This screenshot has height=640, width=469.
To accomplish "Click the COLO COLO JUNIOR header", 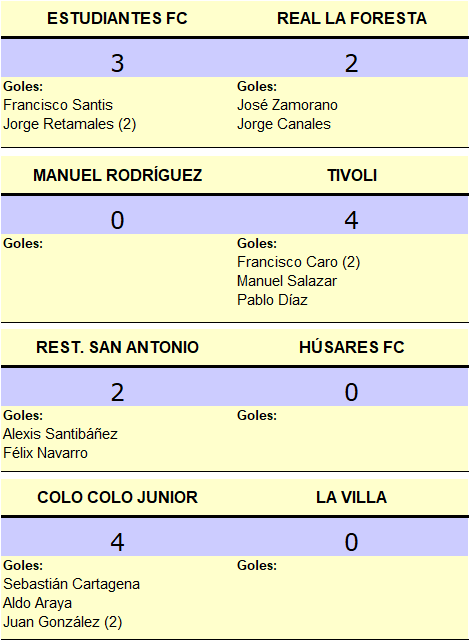I will [118, 497].
